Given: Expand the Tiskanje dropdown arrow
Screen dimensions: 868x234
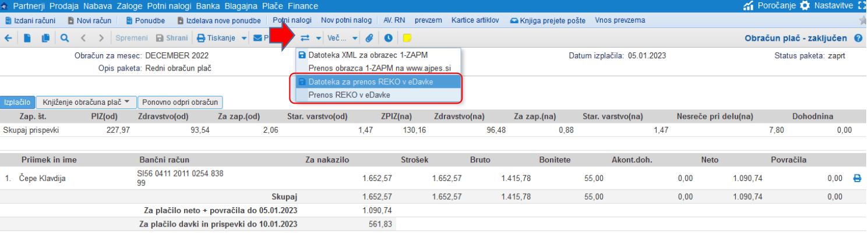Looking at the screenshot, I should tap(244, 38).
